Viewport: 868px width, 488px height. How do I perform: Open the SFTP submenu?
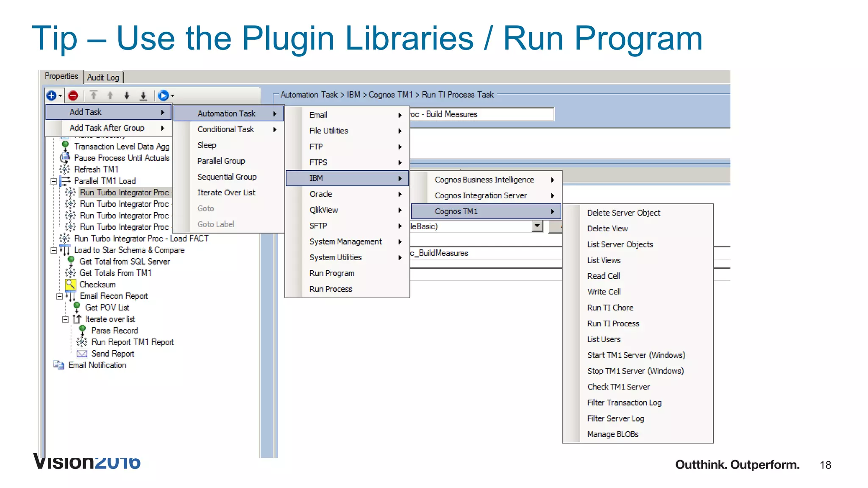[347, 226]
